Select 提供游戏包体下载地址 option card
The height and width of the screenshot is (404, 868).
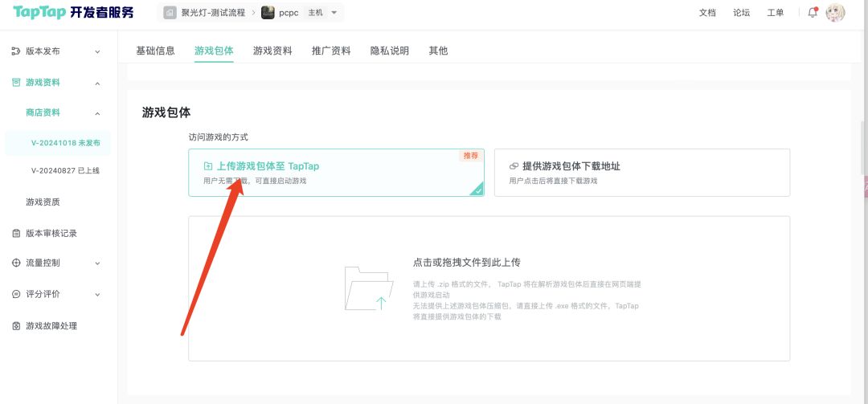pos(642,173)
